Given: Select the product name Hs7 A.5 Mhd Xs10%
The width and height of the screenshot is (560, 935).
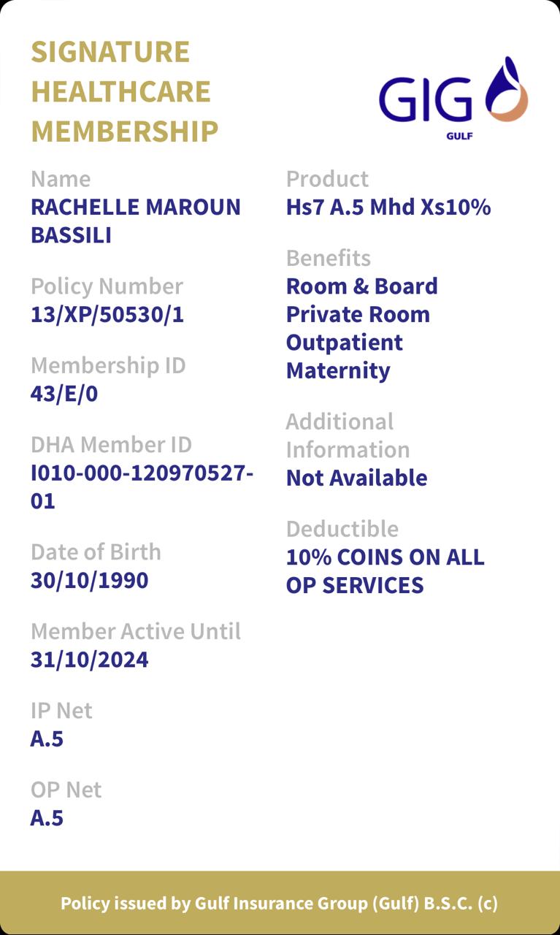Looking at the screenshot, I should click(x=388, y=207).
